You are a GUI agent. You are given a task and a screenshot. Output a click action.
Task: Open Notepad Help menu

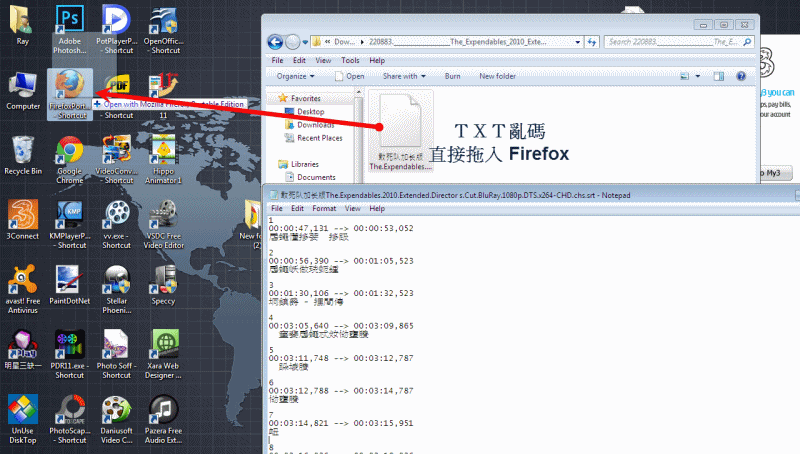tap(377, 208)
